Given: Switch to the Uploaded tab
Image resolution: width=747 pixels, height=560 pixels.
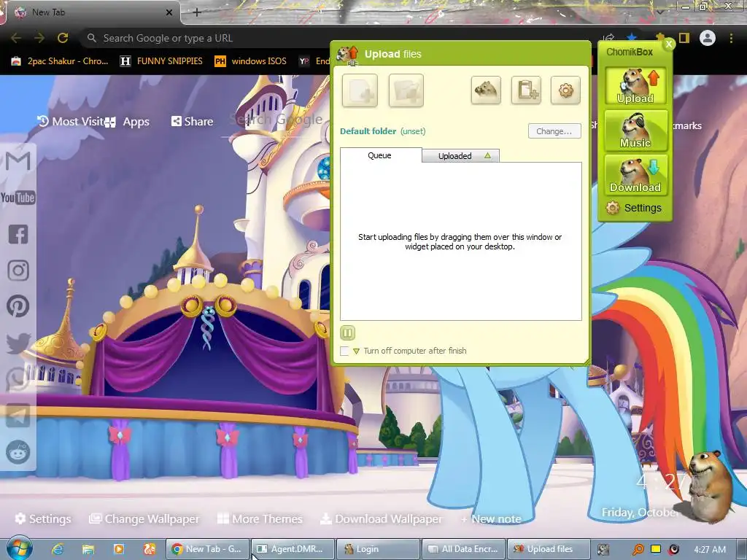Looking at the screenshot, I should coord(461,156).
